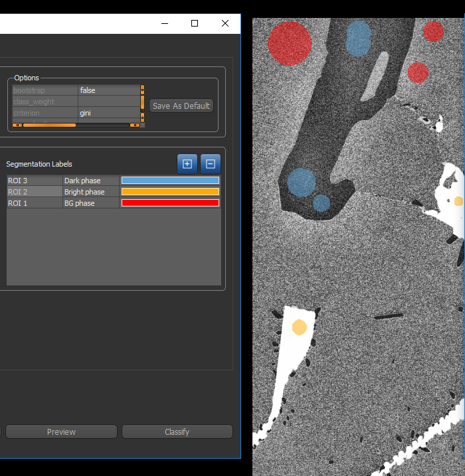
Task: Open the Dark phase color swatch
Action: tap(170, 181)
